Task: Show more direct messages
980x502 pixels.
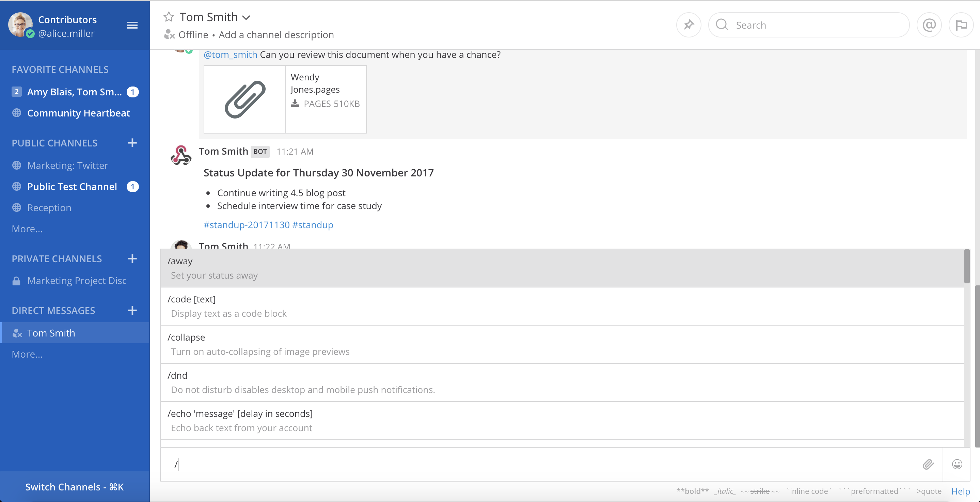Action: point(27,354)
